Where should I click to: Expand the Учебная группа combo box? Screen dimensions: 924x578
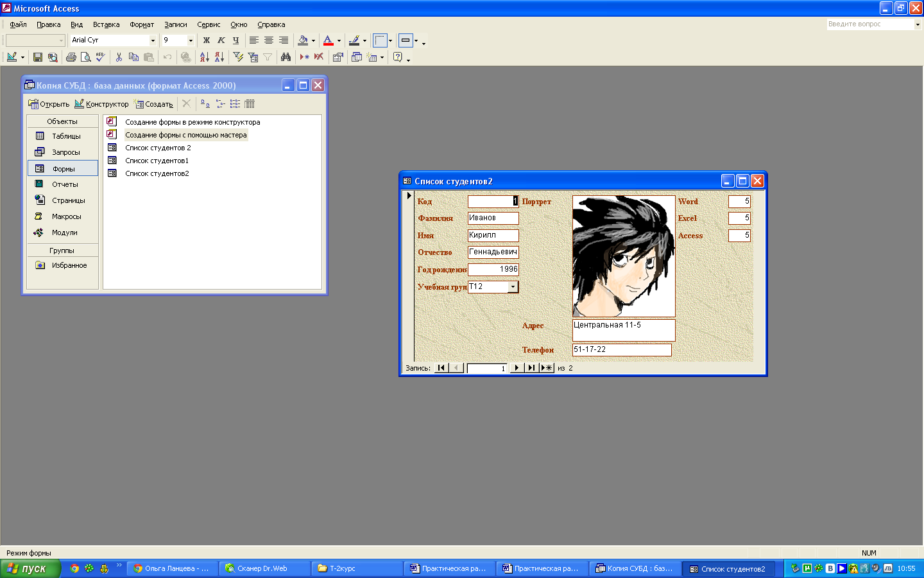coord(513,287)
